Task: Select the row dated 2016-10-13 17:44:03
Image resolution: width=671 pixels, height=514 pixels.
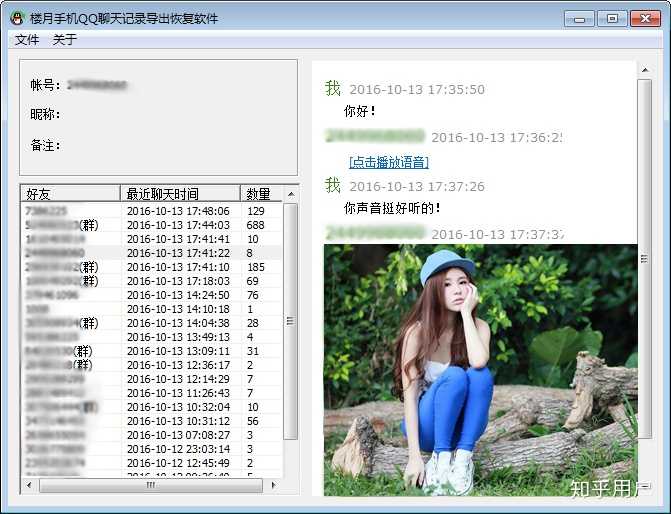Action: click(151, 225)
